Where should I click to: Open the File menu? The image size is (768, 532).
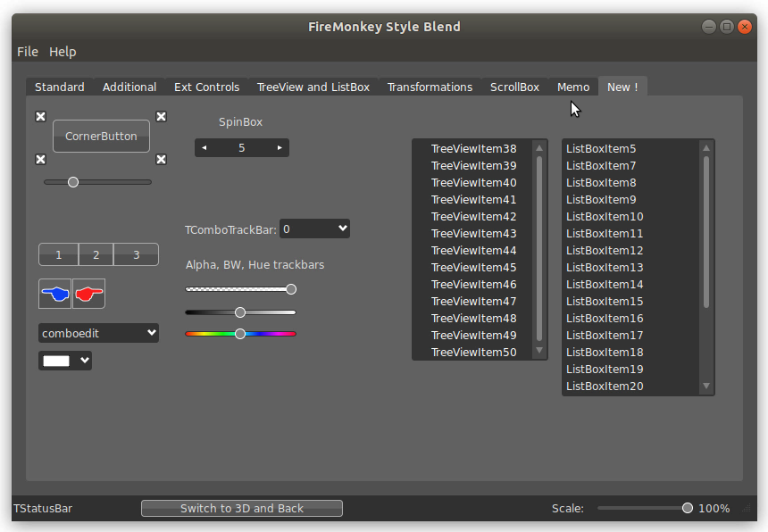[x=28, y=52]
